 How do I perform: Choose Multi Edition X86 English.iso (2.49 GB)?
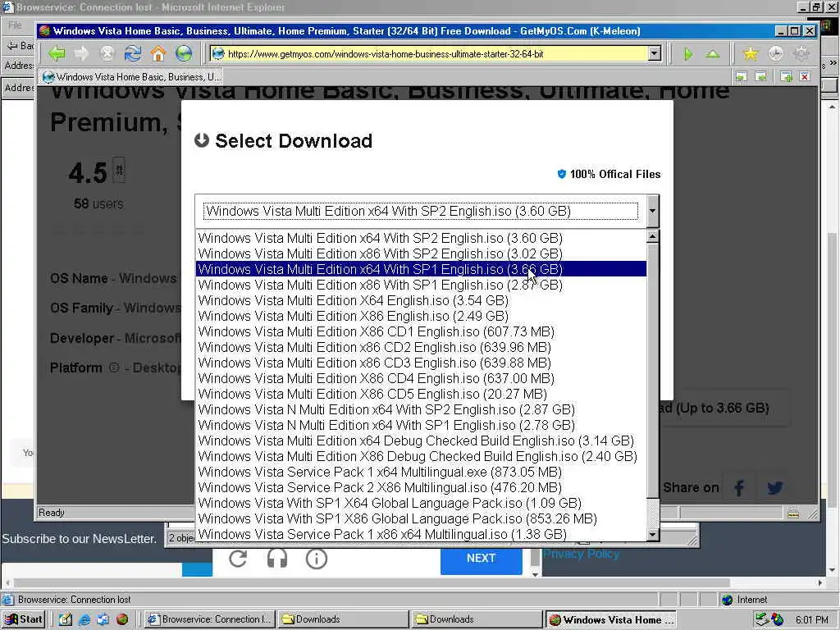coord(421,316)
